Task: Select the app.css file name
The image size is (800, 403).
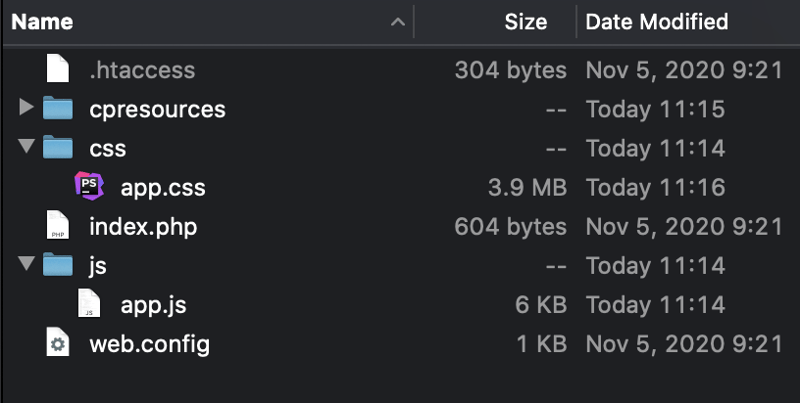Action: point(163,187)
